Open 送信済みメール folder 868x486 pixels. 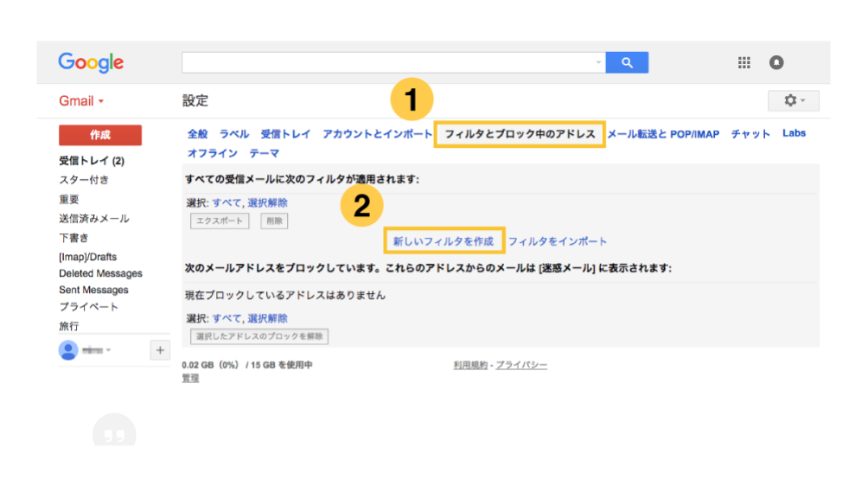pyautogui.click(x=94, y=219)
